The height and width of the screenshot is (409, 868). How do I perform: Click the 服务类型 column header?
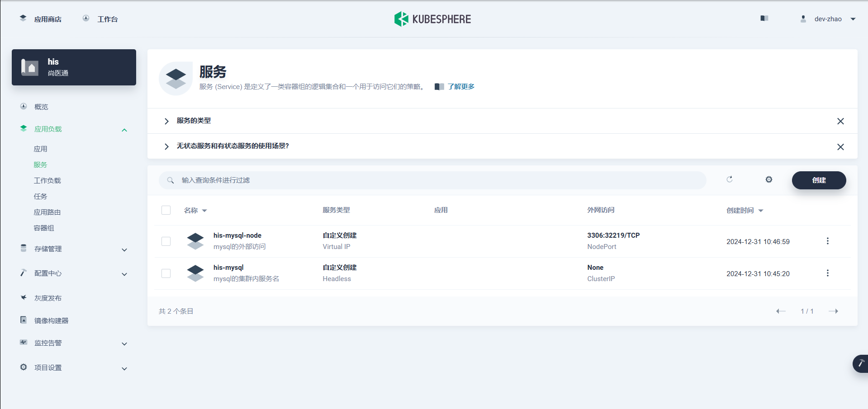[336, 210]
